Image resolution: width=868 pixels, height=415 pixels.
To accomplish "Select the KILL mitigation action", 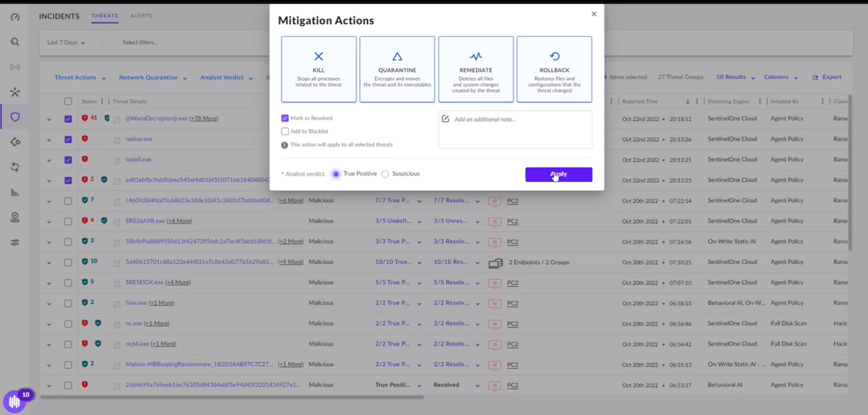I will click(318, 69).
